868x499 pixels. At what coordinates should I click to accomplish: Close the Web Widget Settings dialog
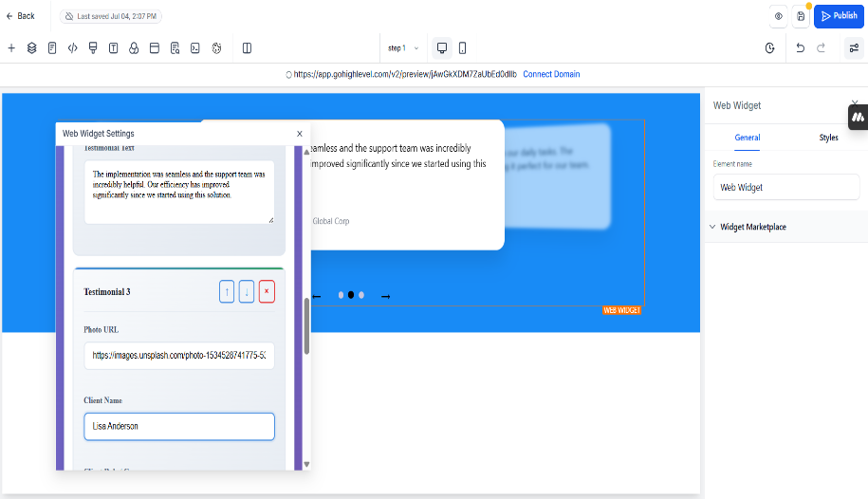300,134
